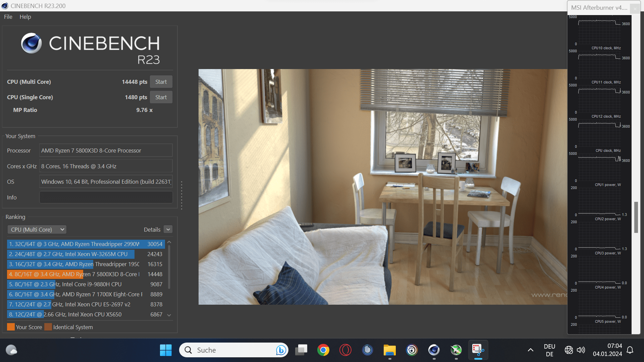Select the Threadripper 1950 ranking row
The height and width of the screenshot is (362, 644).
[x=86, y=264]
